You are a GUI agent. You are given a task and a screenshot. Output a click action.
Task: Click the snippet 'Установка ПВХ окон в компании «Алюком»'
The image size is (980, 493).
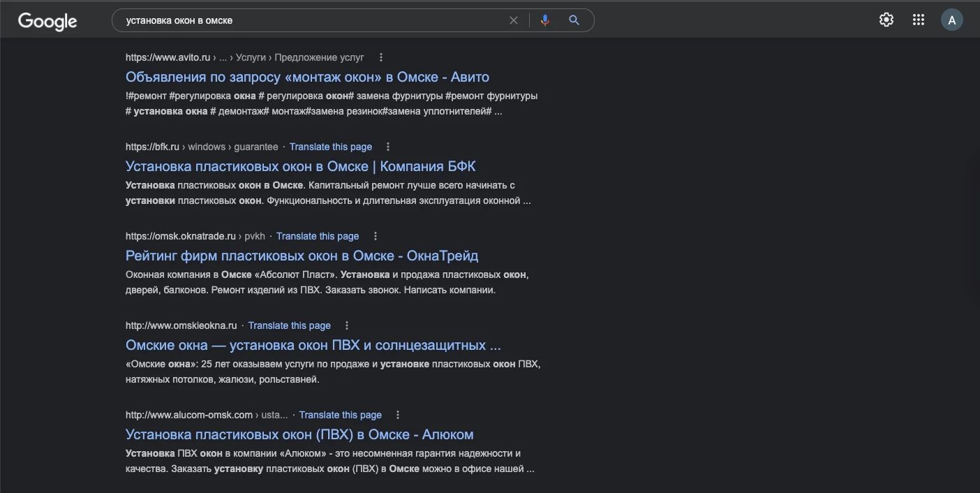point(330,461)
